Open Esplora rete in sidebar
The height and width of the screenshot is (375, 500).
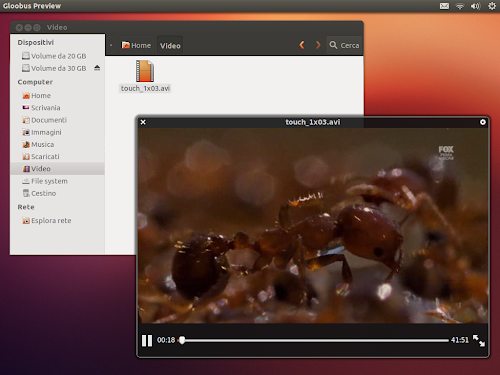pos(57,221)
